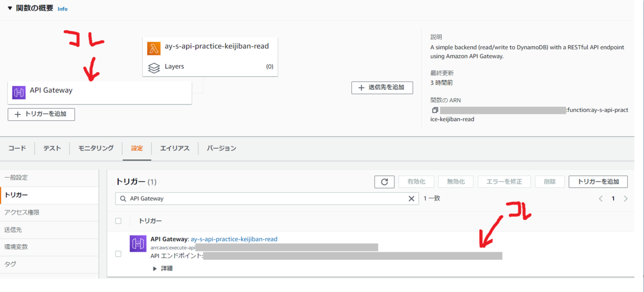Image resolution: width=644 pixels, height=292 pixels.
Task: Clear the search with X icon
Action: (x=412, y=199)
